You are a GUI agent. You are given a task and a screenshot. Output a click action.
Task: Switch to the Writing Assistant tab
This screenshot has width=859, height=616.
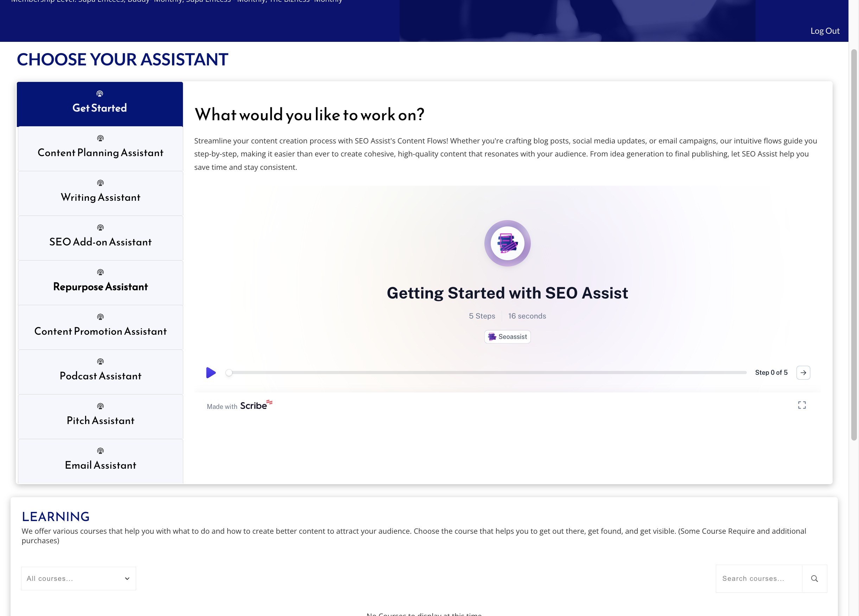click(100, 193)
